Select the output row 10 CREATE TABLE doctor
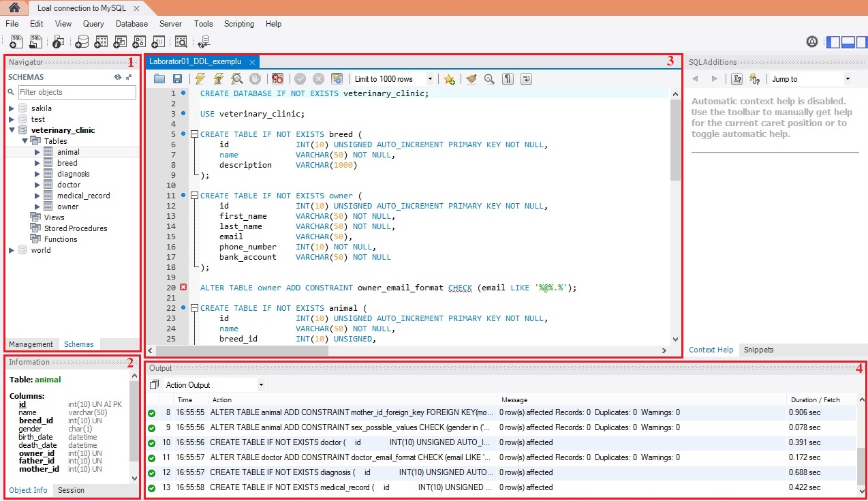 [x=501, y=442]
